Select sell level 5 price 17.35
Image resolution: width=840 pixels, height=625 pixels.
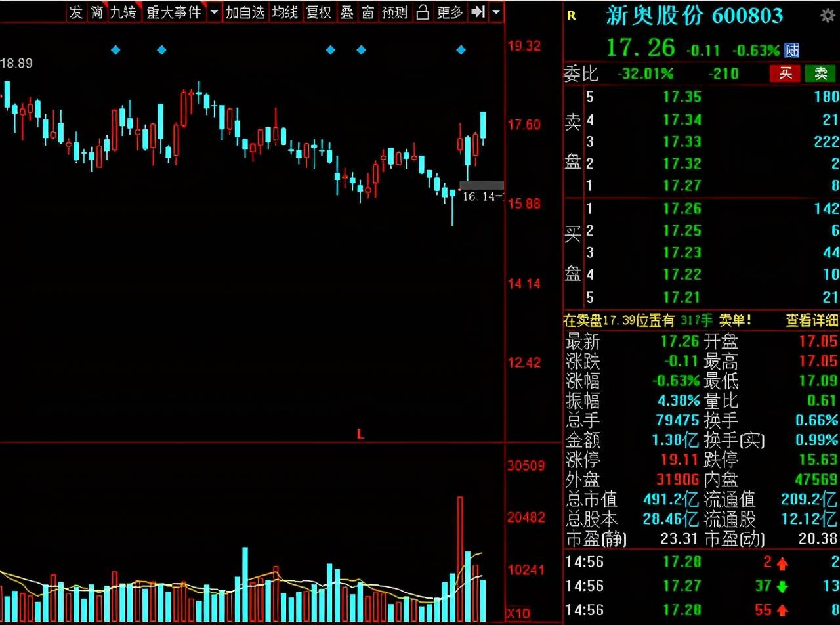coord(682,97)
